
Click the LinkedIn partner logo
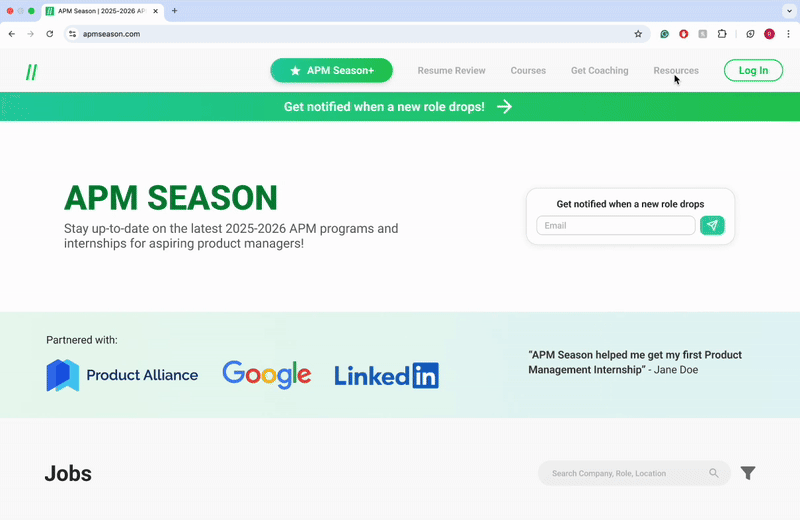[386, 376]
